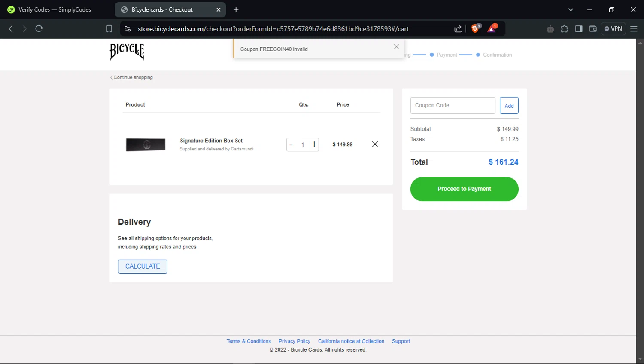Click page scrollbar up arrow
The height and width of the screenshot is (364, 644).
(640, 43)
